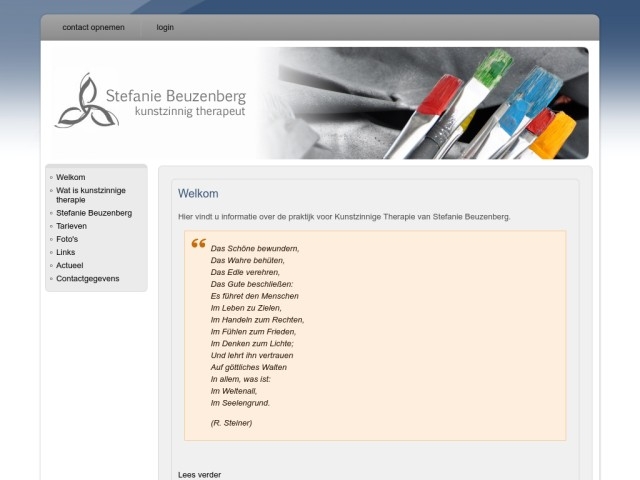The width and height of the screenshot is (640, 480).
Task: Click the orange quotation mark icon
Action: coord(198,244)
